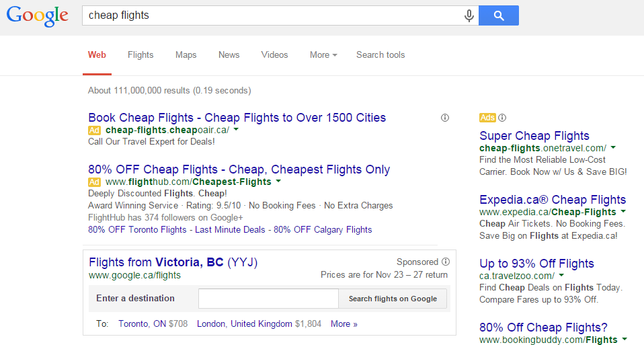Click info icon beside the CheapOair ad
This screenshot has height=345, width=644.
coord(445,118)
